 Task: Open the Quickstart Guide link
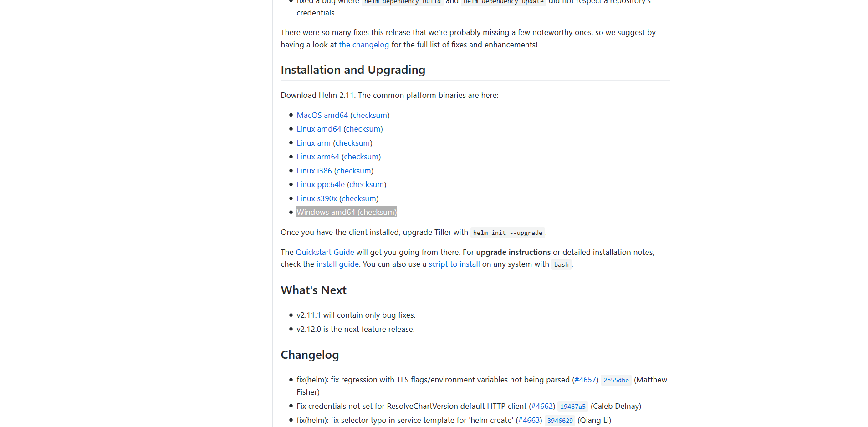point(325,252)
